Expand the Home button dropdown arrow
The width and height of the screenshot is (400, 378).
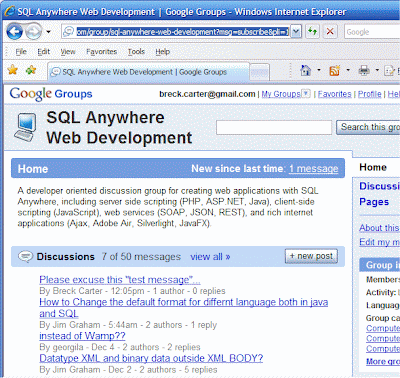click(319, 70)
